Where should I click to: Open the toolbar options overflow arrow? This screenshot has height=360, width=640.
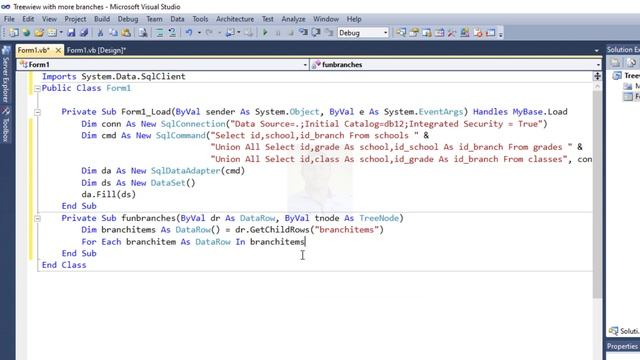point(500,34)
